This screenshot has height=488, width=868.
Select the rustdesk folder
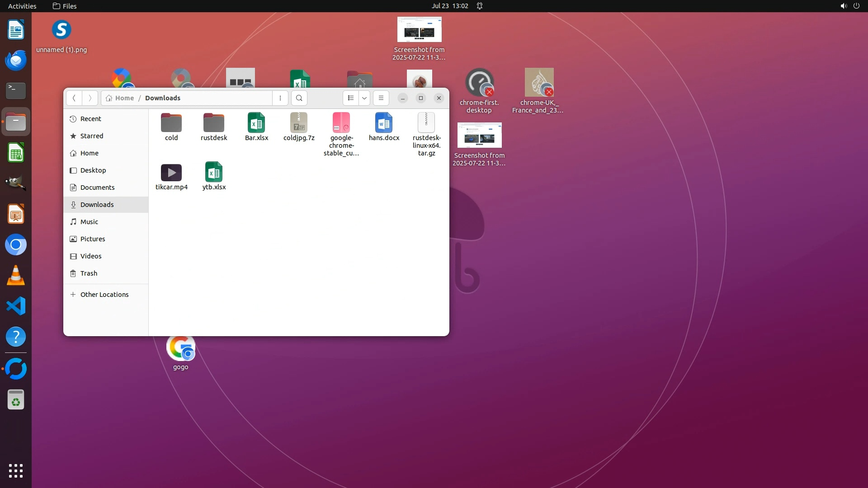coord(214,127)
